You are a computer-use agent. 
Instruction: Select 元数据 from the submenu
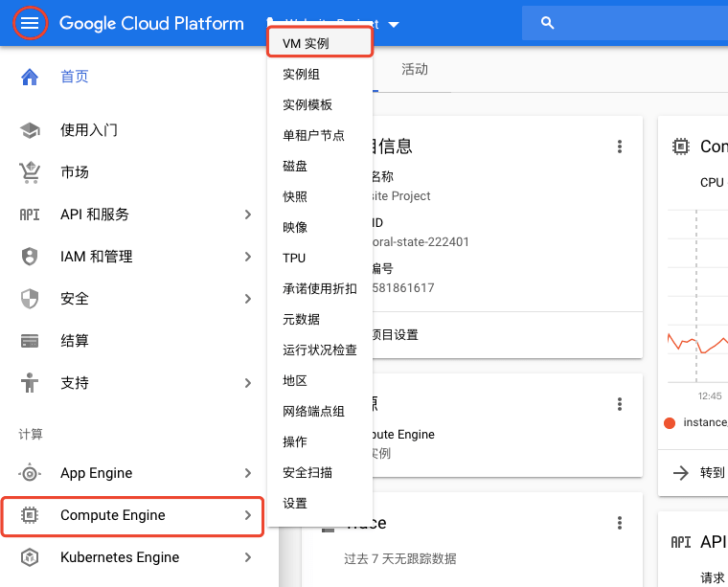pos(320,319)
